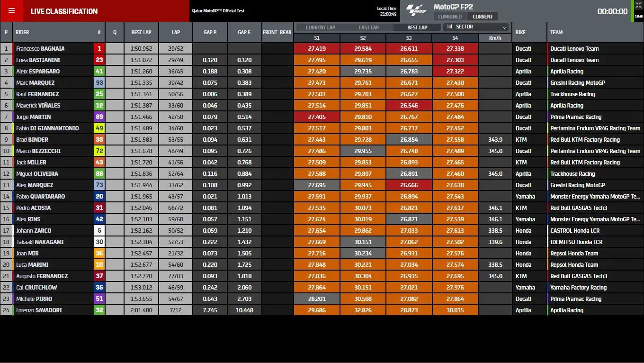Click the BIKE column header

coord(520,32)
